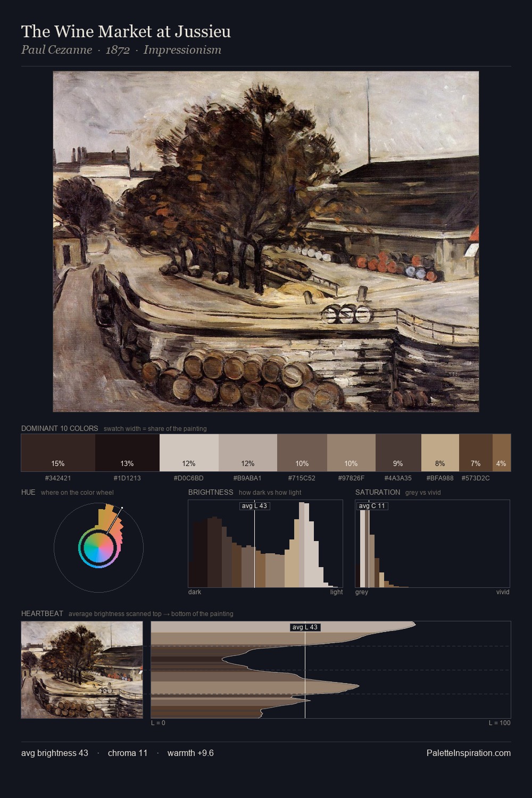Click the title 'The Wine Market at Jussieu'
Viewport: 532px width, 798px height.
tap(126, 31)
